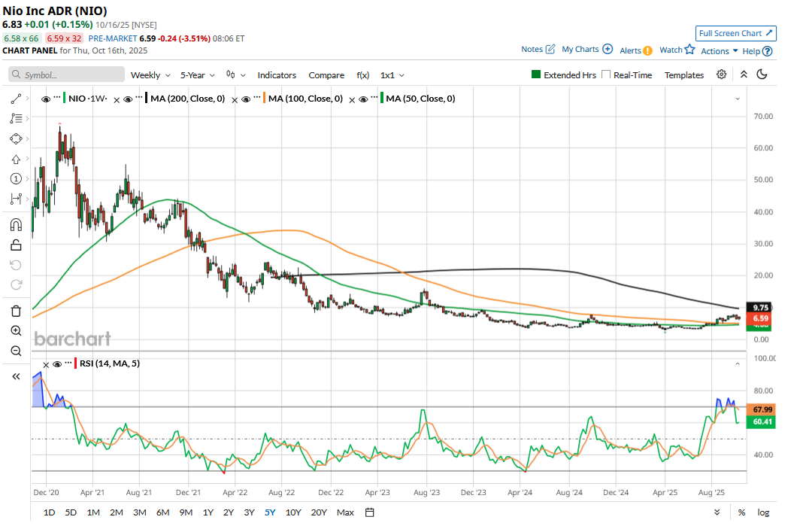Select the Max time range
The width and height of the screenshot is (812, 532).
(x=345, y=512)
